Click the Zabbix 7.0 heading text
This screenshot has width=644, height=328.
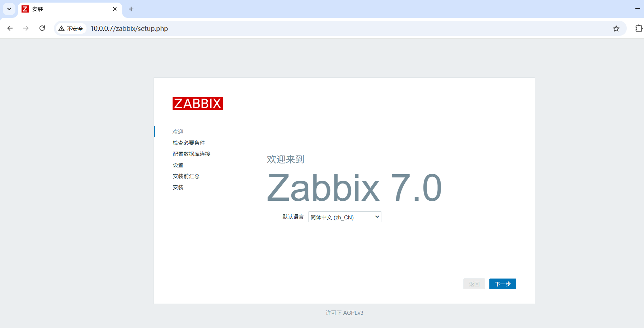coord(354,188)
